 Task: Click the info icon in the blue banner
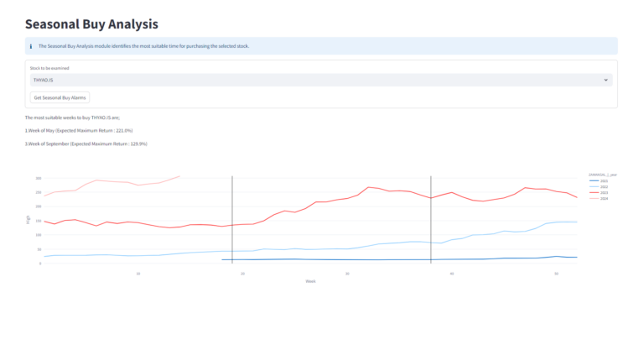click(31, 46)
